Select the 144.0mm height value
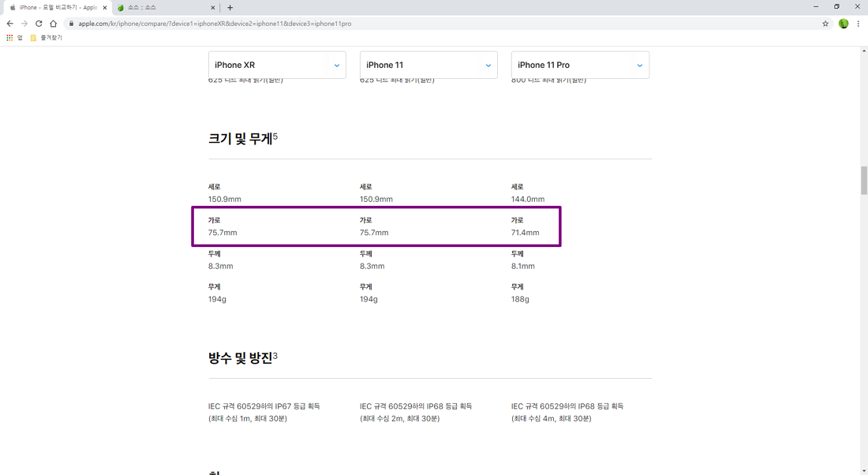 (528, 200)
